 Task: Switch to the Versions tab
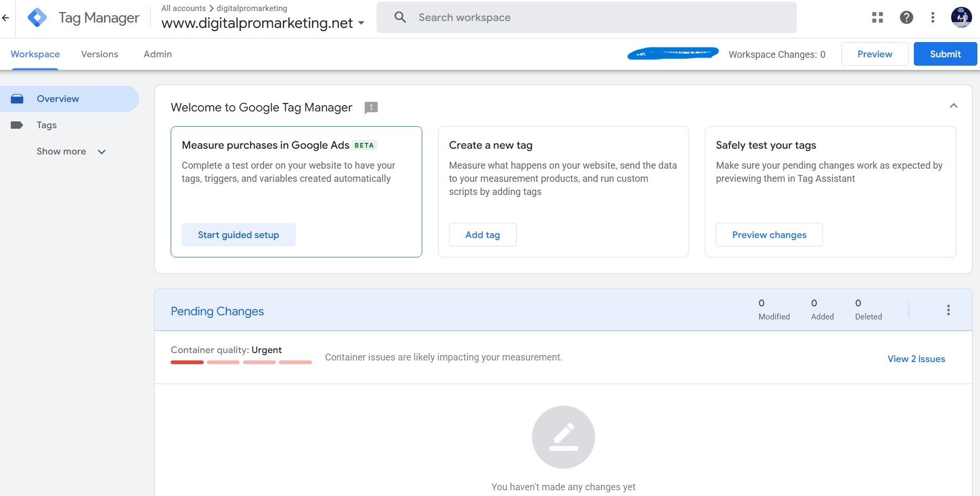coord(100,54)
